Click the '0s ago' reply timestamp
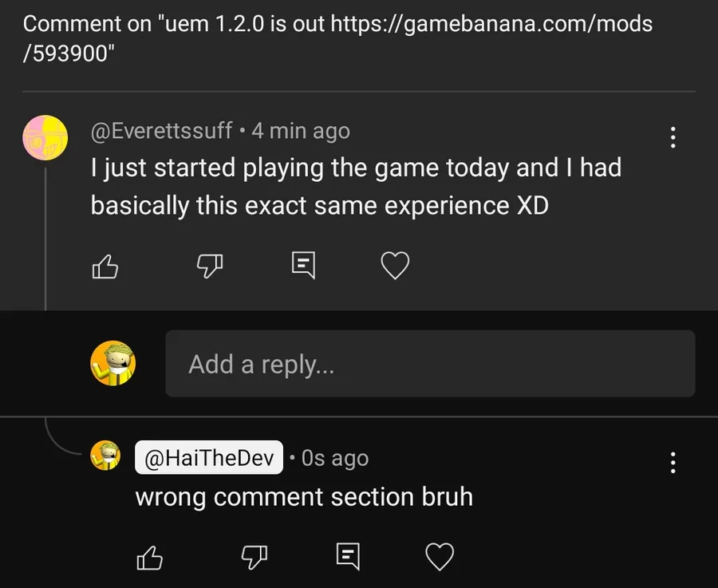 [x=335, y=459]
